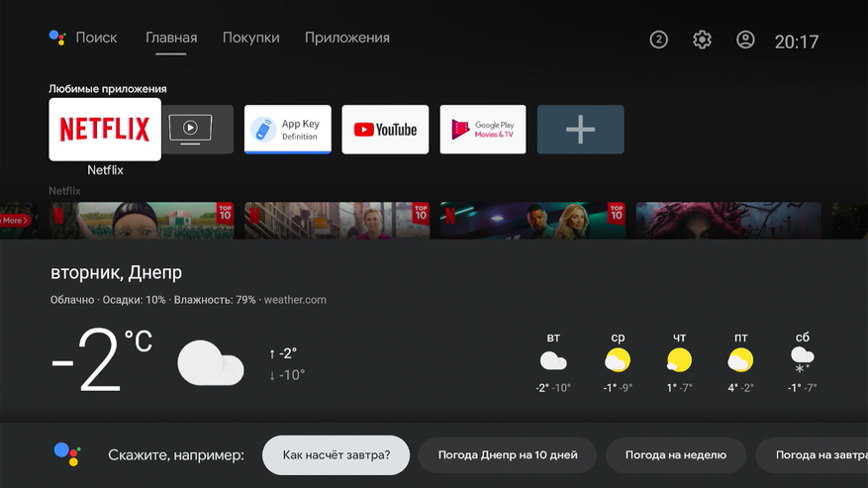Open Google Play Movies & TV
The height and width of the screenshot is (488, 868).
[483, 130]
